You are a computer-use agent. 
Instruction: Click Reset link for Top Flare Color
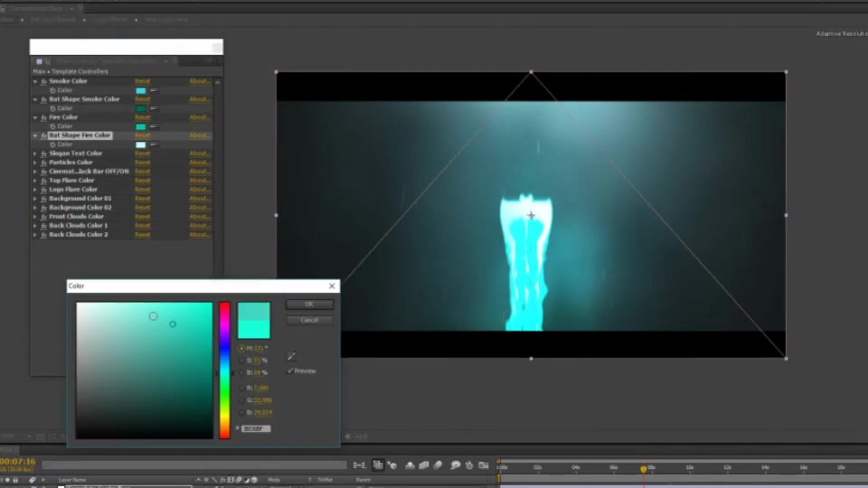coord(142,181)
